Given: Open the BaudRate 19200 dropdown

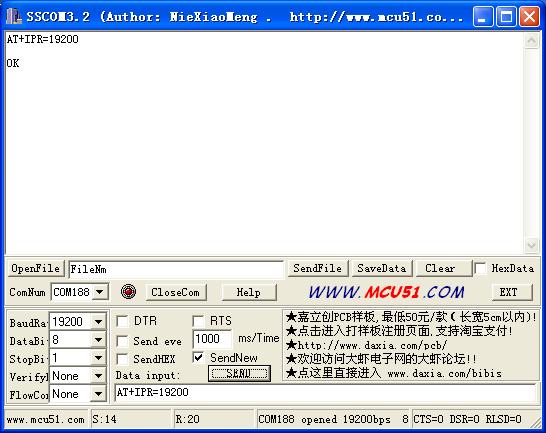Looking at the screenshot, I should (99, 321).
